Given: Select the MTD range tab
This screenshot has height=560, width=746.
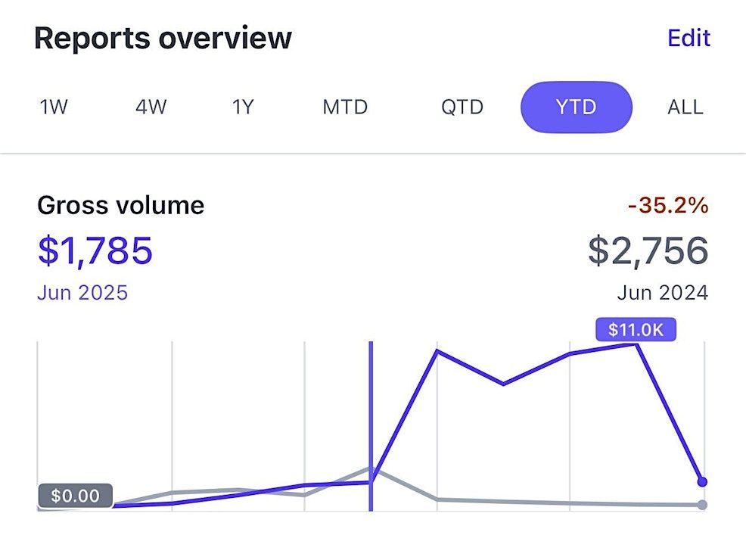Looking at the screenshot, I should 345,107.
